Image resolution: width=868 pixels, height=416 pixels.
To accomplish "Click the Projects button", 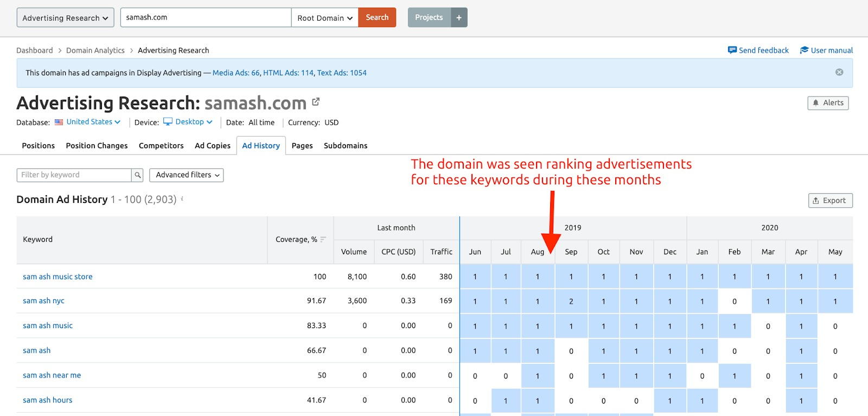I will click(x=429, y=17).
